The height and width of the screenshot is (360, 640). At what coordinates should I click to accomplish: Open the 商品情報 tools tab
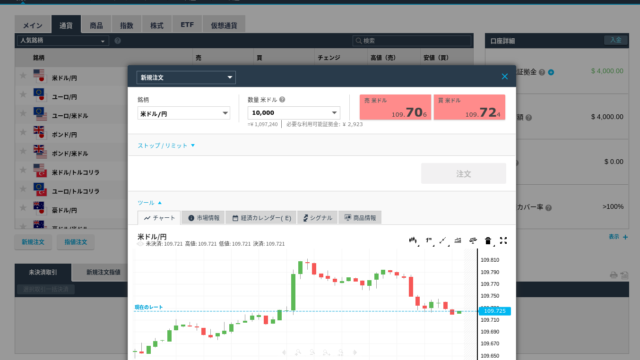(360, 218)
